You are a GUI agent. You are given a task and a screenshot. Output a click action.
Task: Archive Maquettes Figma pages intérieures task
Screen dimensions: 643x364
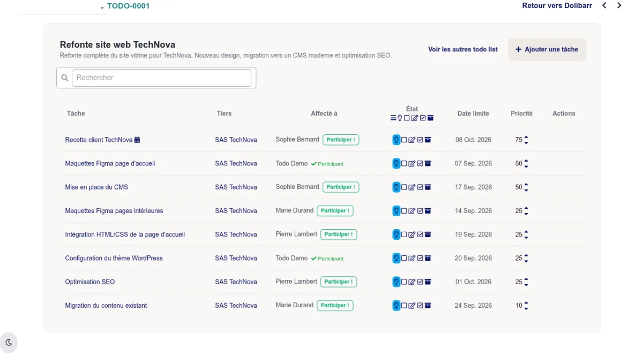(428, 211)
